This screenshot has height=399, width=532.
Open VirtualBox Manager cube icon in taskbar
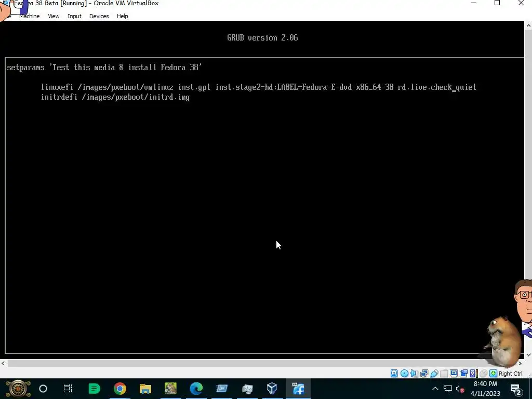click(272, 389)
